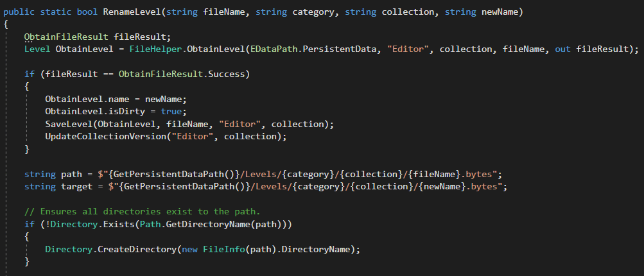
Task: Select the ObtainLevel.name assignment line
Action: click(116, 99)
